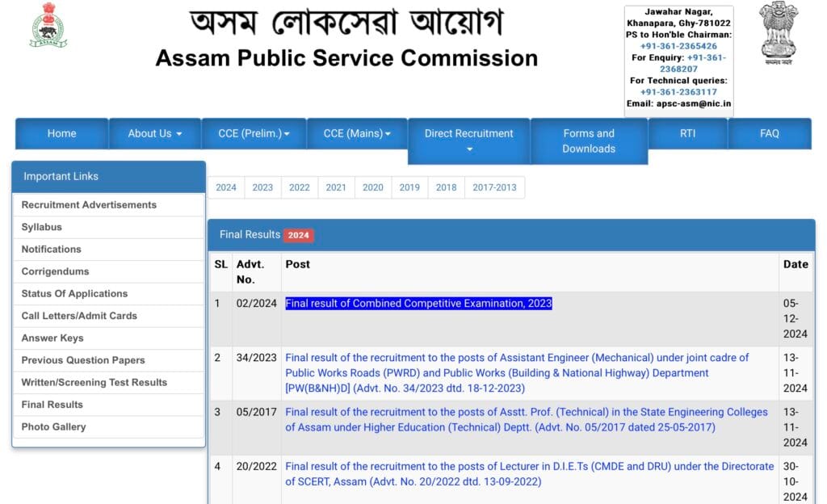Open Status Of Applications sidebar link
The width and height of the screenshot is (827, 504).
[109, 294]
